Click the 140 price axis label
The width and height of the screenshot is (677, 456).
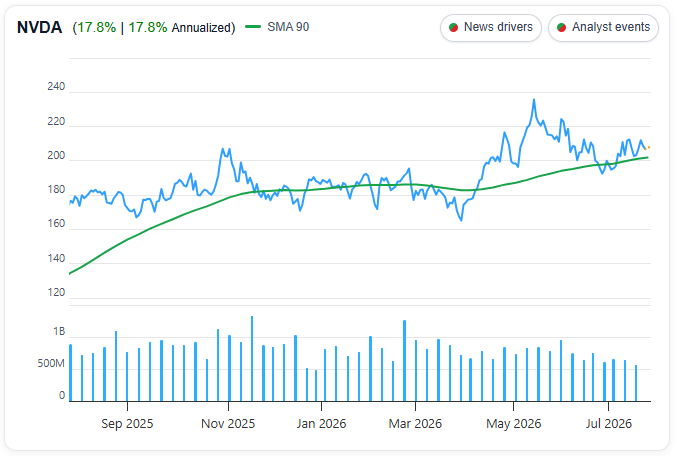(56, 258)
